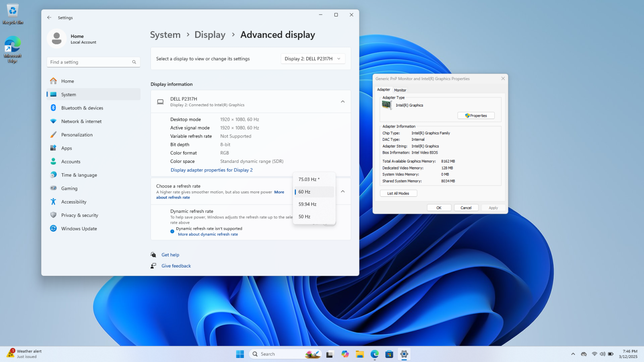Screen dimensions: 644x362
Task: Choose 59.94 Hz from the list
Action: click(308, 204)
